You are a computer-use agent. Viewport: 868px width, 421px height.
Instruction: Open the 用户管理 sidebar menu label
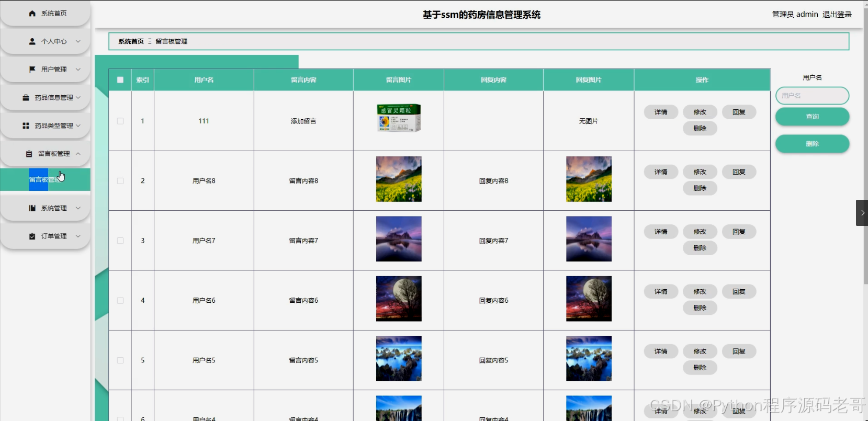[x=54, y=70]
